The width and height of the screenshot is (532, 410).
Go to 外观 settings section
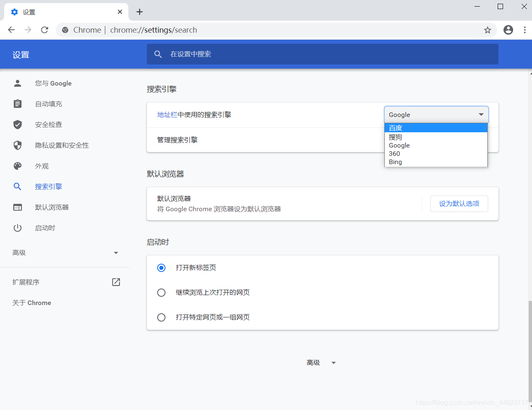pos(42,166)
